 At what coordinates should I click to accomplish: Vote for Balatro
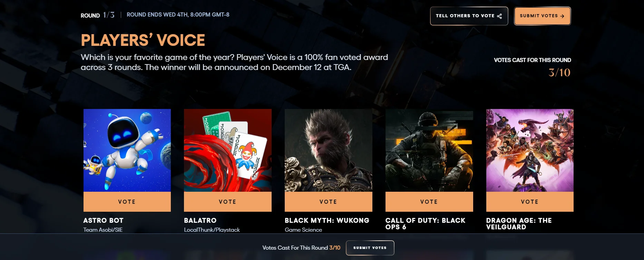click(228, 202)
